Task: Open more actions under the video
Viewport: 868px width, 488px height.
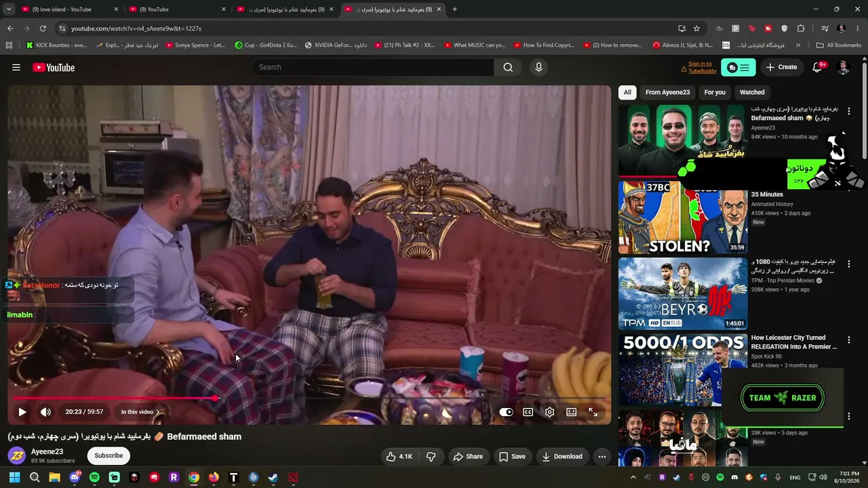Action: tap(601, 457)
